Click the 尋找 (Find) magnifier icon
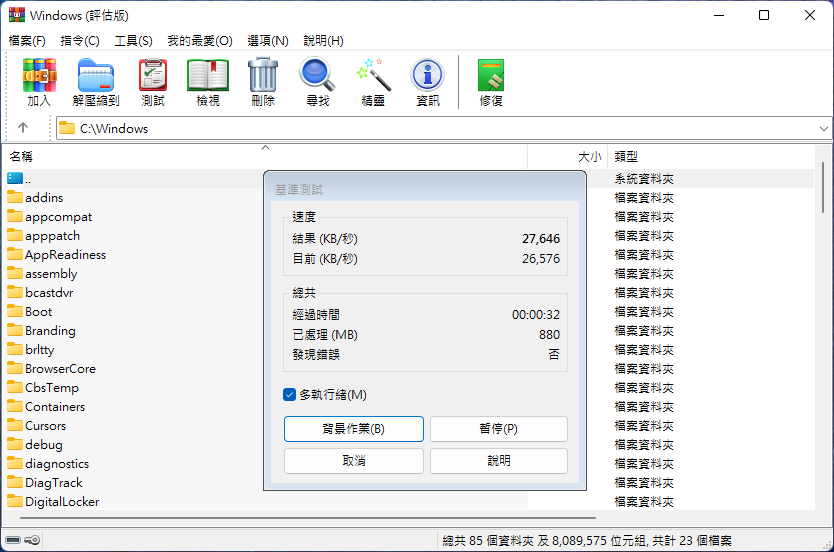This screenshot has width=834, height=552. [x=318, y=77]
